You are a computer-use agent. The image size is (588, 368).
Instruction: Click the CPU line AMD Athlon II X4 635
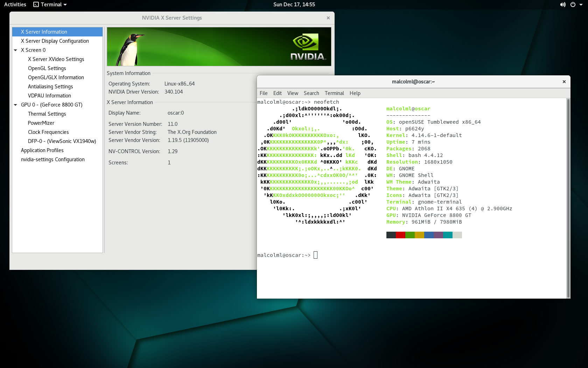pos(449,209)
